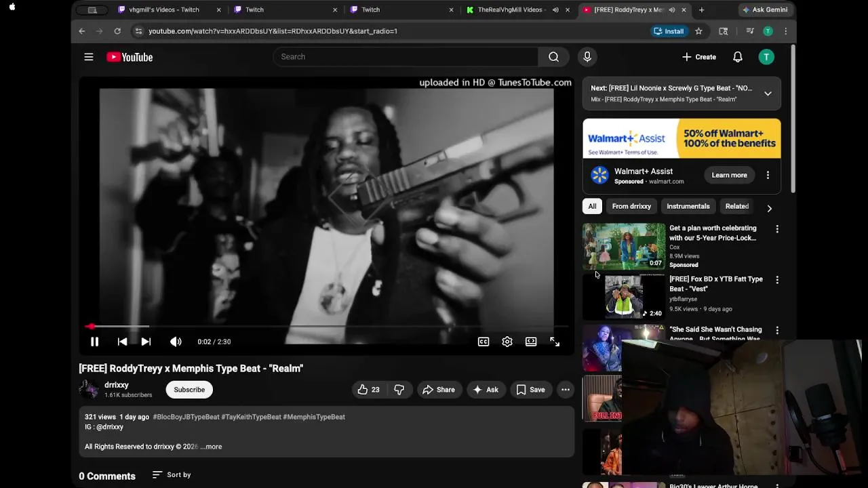
Task: Open the Apple menu
Action: (x=12, y=7)
